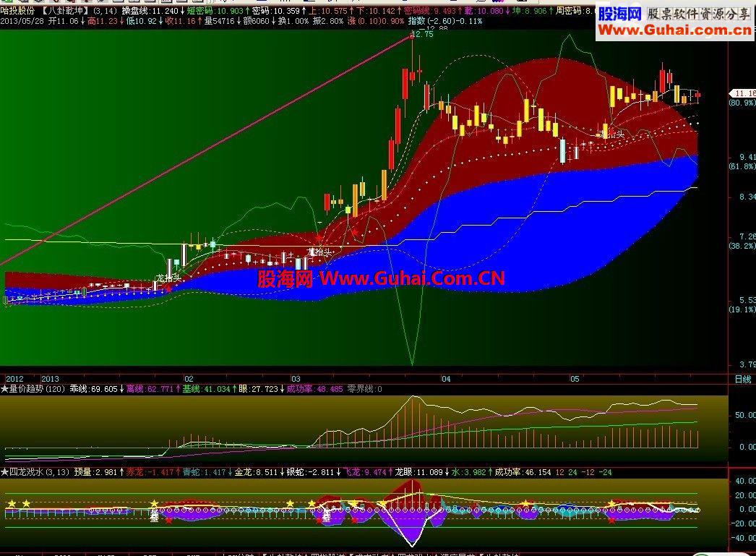Select the 预量:2.981 value

pos(95,473)
